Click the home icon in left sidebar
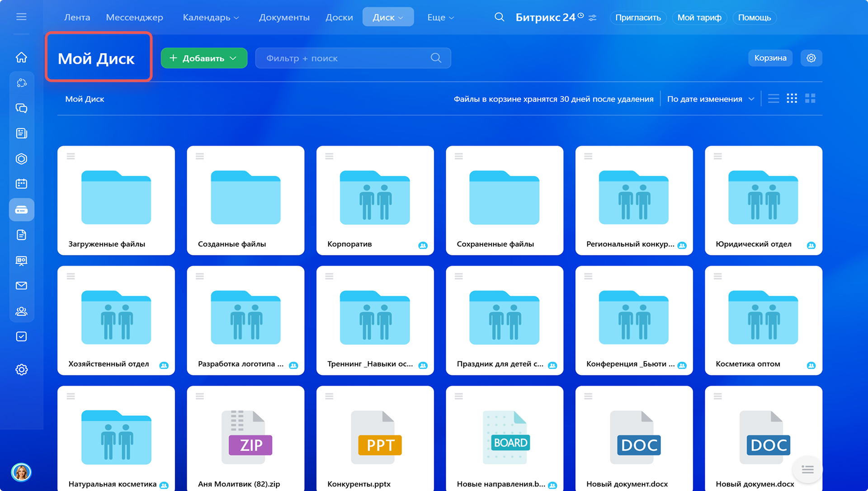This screenshot has width=868, height=491. (21, 57)
